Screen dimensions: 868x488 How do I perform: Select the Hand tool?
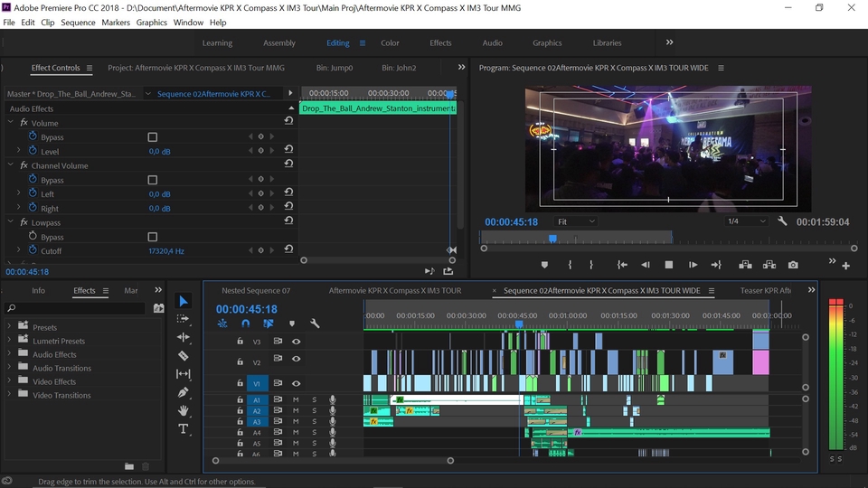[184, 410]
